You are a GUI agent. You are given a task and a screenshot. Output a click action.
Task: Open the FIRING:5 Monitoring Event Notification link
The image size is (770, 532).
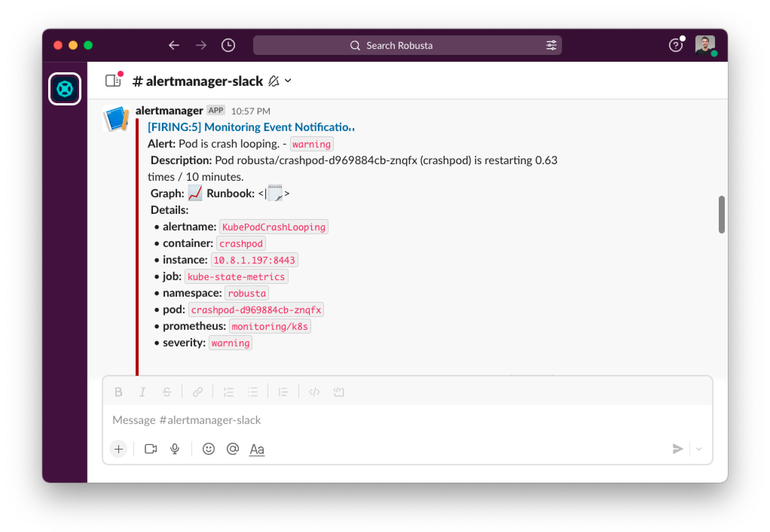tap(251, 127)
